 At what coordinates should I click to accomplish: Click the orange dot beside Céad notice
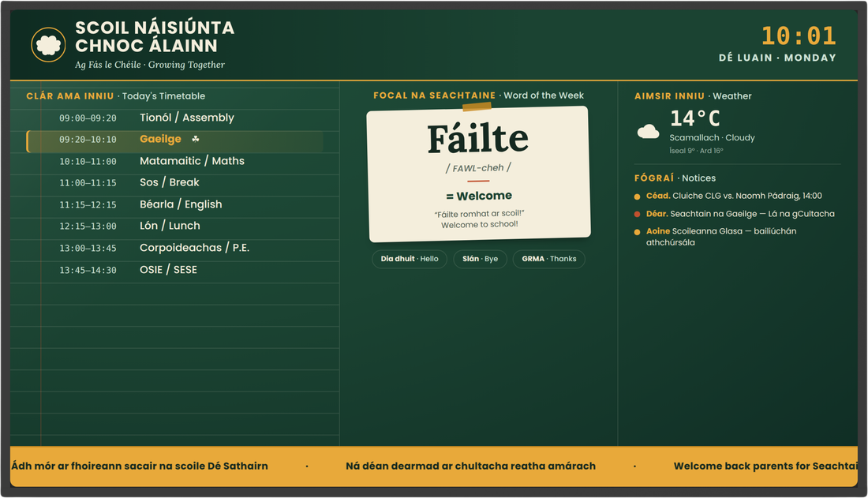(637, 197)
